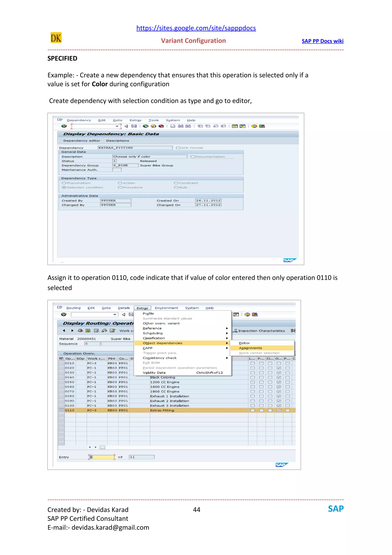Select the Action radio button
392x555 pixels.
[x=120, y=183]
